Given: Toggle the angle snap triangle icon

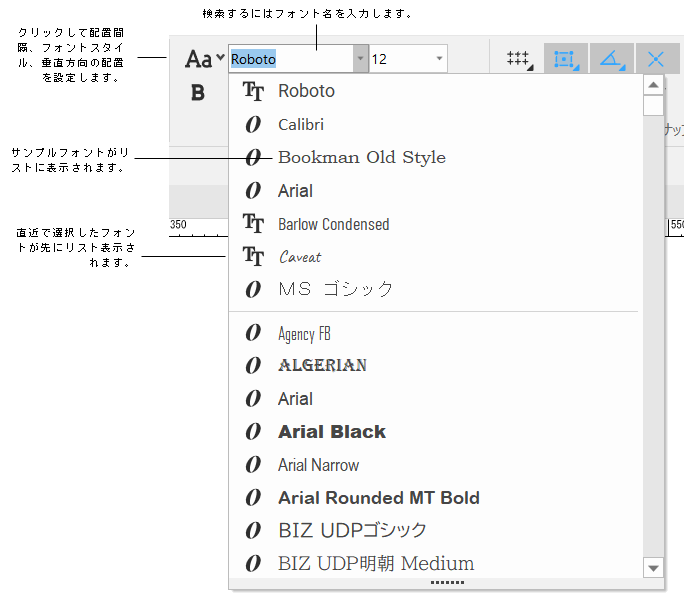Looking at the screenshot, I should pos(611,59).
